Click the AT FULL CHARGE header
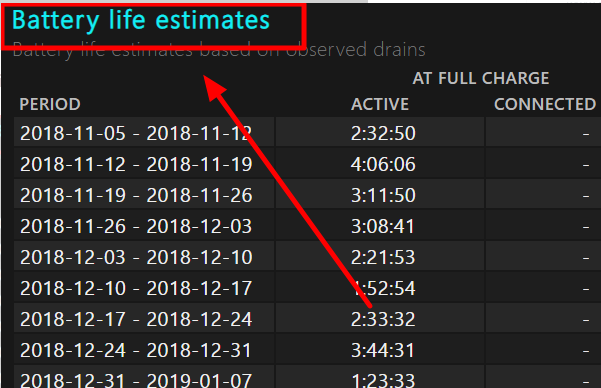Screen dimensions: 601x388 481,78
